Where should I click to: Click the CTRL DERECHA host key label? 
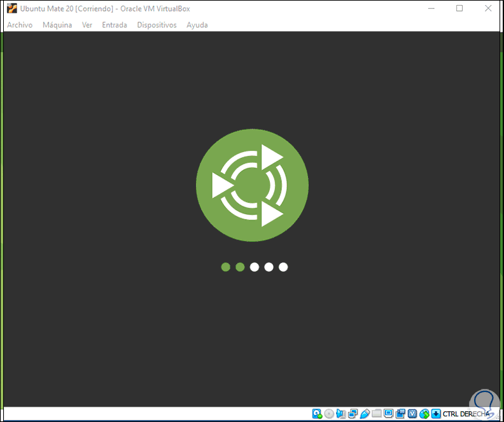tap(466, 414)
